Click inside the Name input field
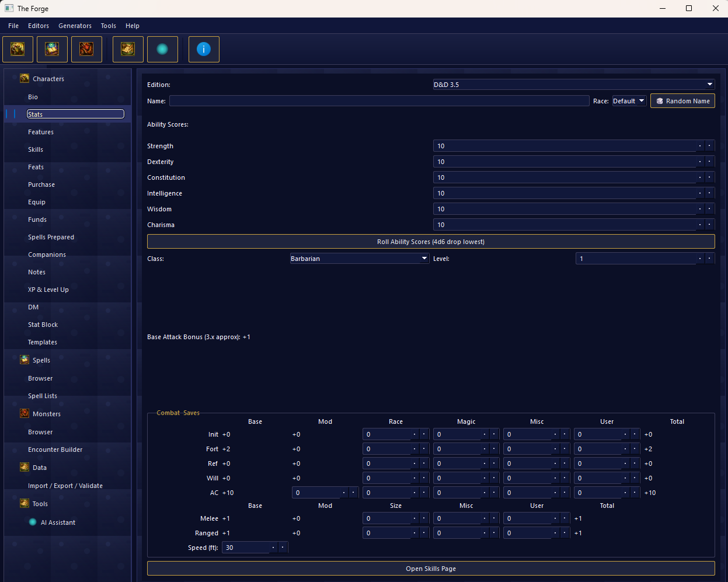 [379, 100]
